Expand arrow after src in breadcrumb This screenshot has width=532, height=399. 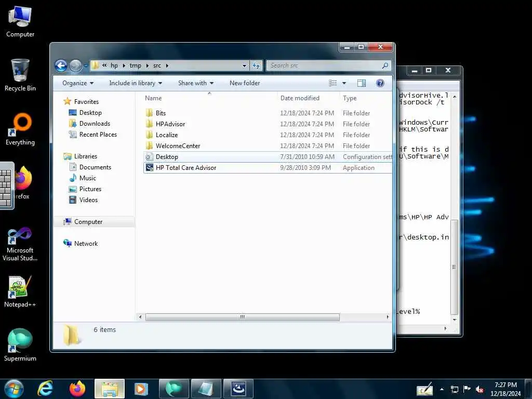(167, 65)
